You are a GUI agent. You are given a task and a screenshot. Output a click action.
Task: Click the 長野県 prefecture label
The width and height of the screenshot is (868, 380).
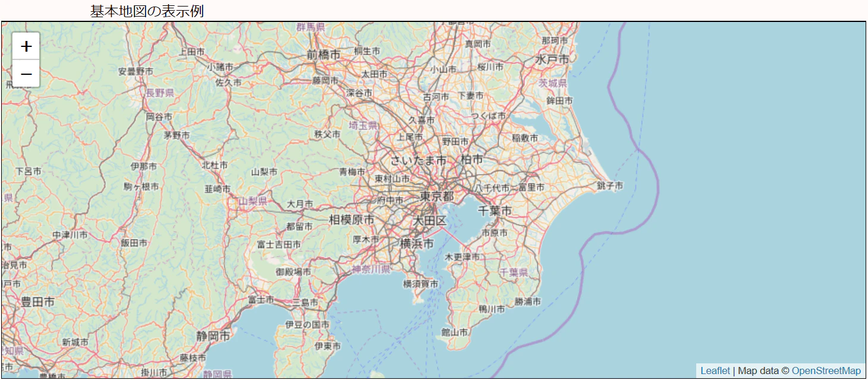(x=160, y=93)
